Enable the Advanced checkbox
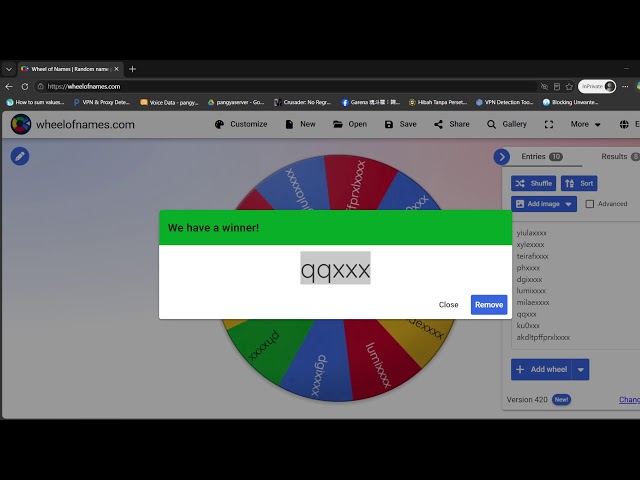Viewport: 640px width, 480px height. [x=590, y=204]
